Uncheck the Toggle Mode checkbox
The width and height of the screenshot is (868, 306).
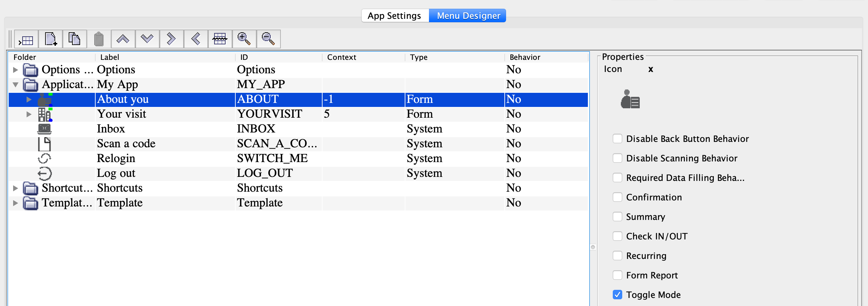coord(617,295)
